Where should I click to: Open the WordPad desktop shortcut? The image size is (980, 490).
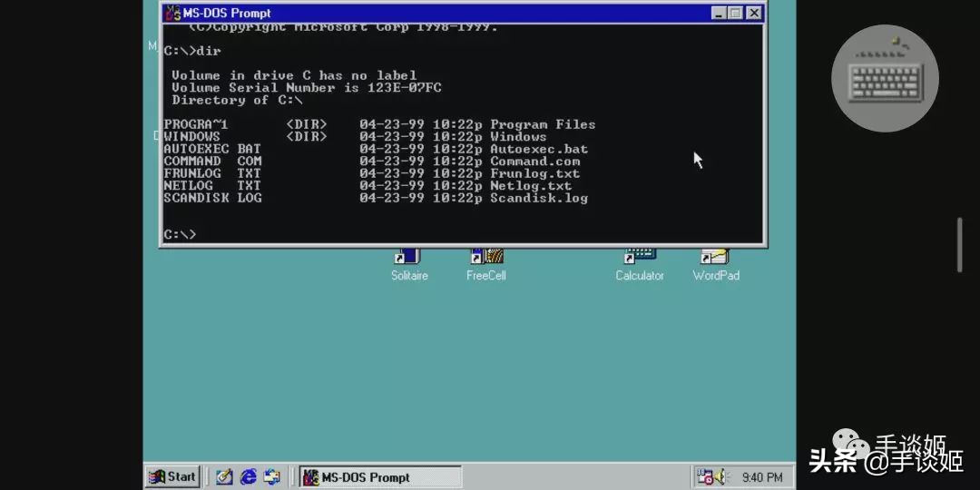(716, 266)
